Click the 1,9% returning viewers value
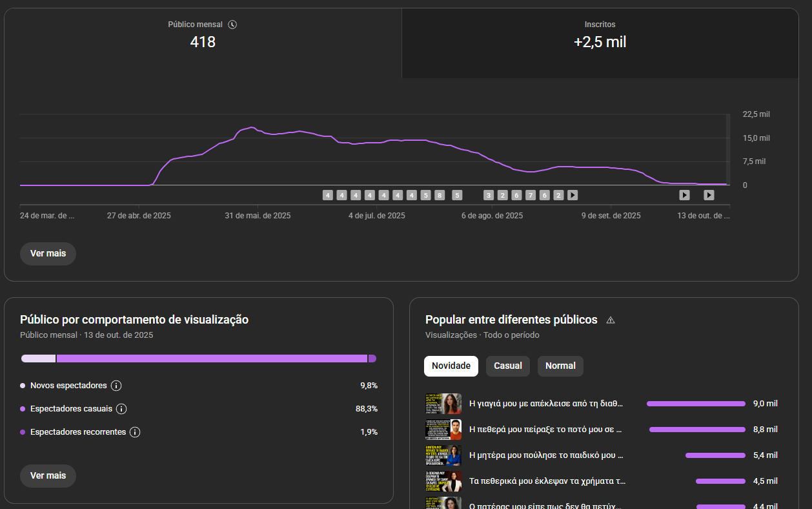812x509 pixels. coord(369,432)
